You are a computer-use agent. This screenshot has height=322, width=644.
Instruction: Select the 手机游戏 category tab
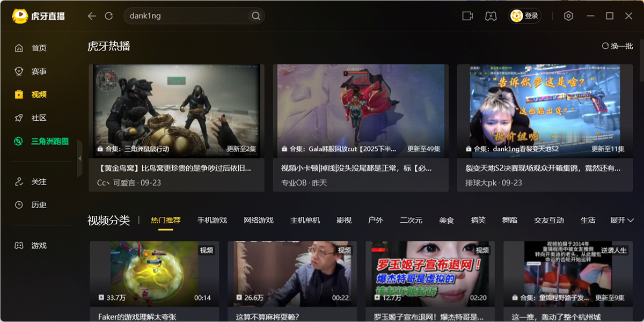[212, 220]
